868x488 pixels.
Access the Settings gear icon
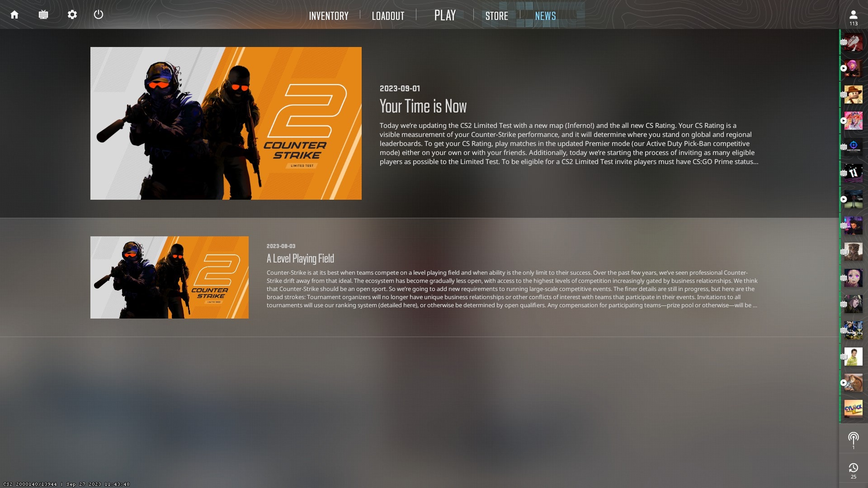click(71, 14)
